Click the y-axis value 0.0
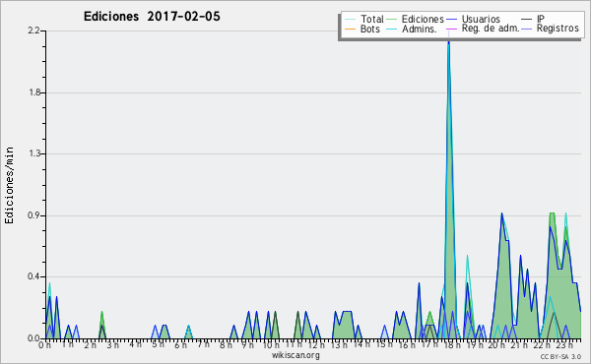 (33, 338)
